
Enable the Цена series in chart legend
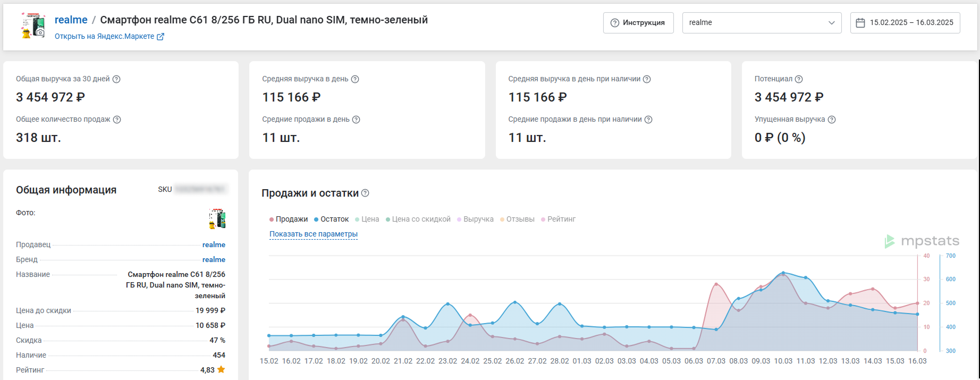click(x=367, y=219)
